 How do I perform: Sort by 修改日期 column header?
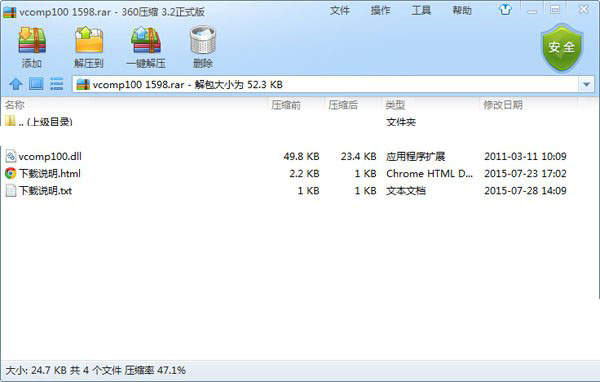(503, 105)
